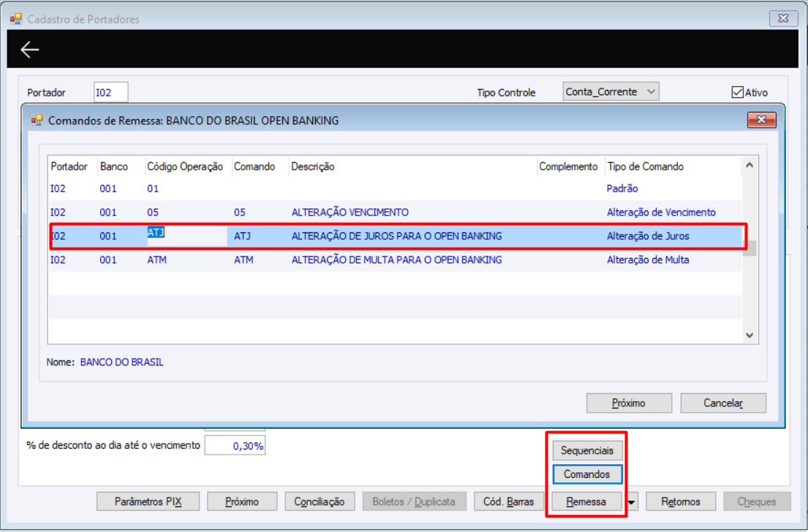This screenshot has height=532, width=808.
Task: Open Parâmetros PIX
Action: pos(148,501)
